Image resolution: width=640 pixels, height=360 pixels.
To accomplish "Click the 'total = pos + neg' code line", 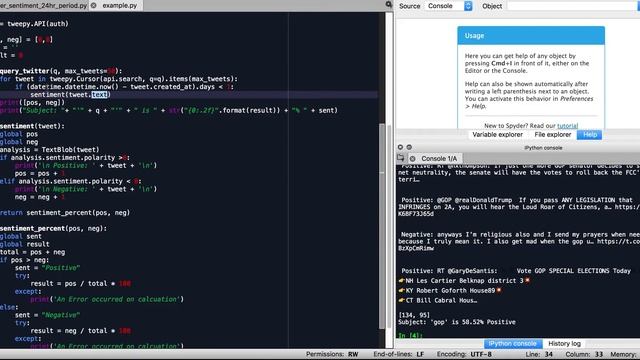I will click(33, 252).
